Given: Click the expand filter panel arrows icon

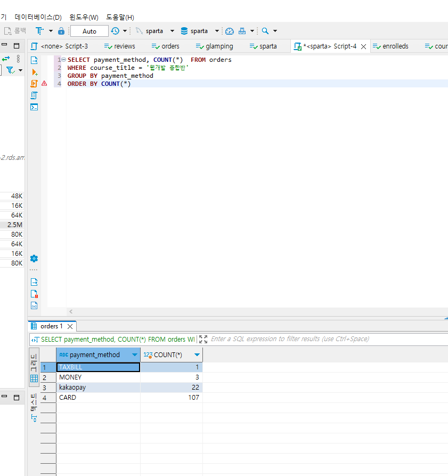Looking at the screenshot, I should 203,339.
